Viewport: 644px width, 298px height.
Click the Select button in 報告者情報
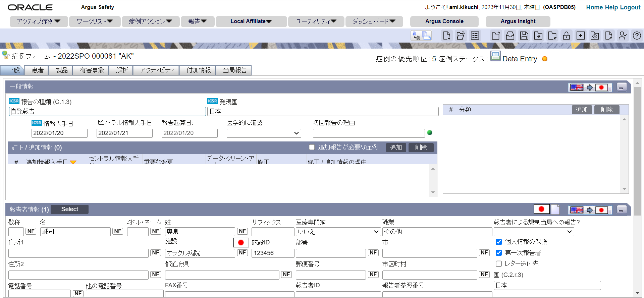(x=70, y=210)
